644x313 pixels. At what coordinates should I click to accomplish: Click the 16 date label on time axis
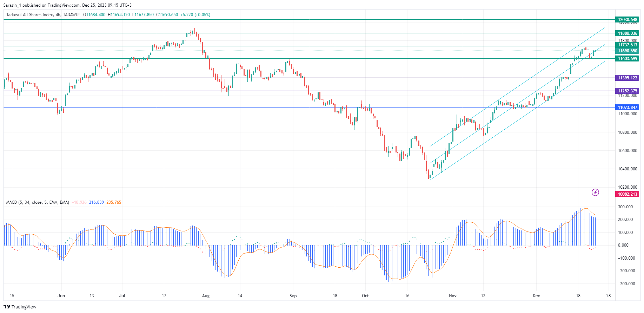[407, 296]
